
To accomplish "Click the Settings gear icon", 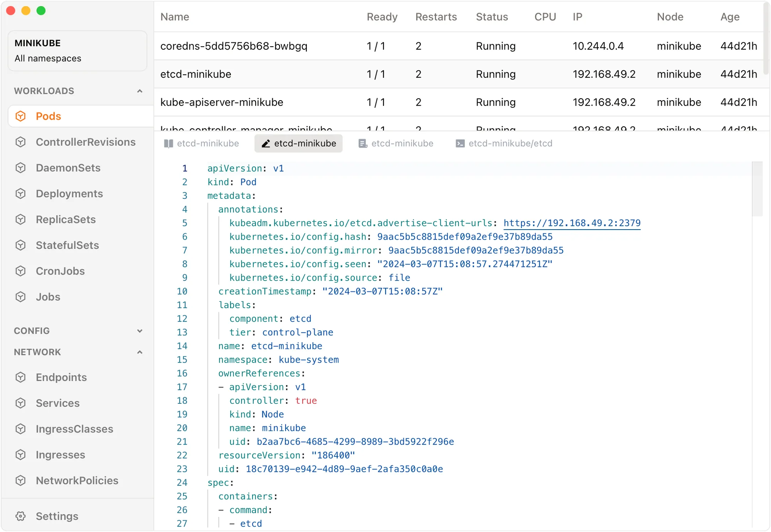I will coord(20,516).
